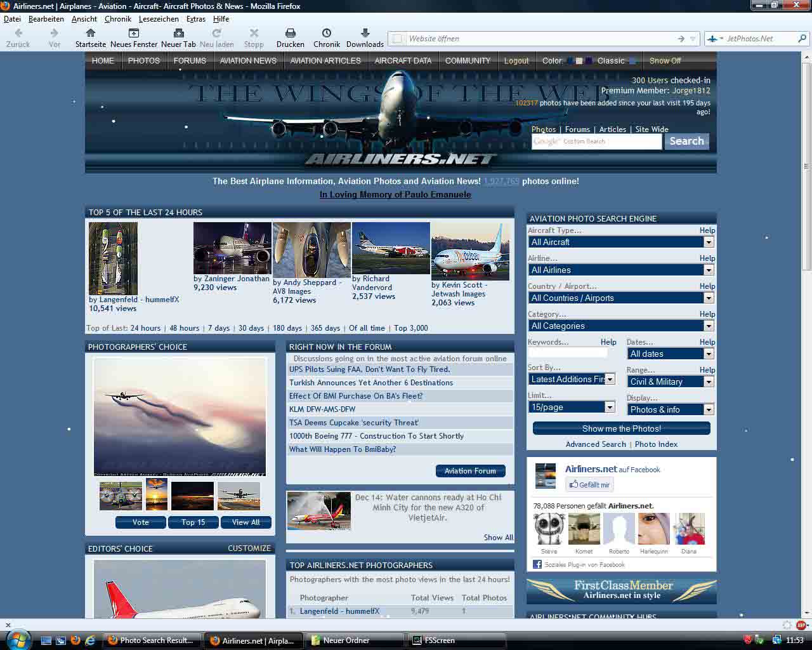This screenshot has width=812, height=650.
Task: Click the magnifier in the JetPhotos search box
Action: point(802,39)
